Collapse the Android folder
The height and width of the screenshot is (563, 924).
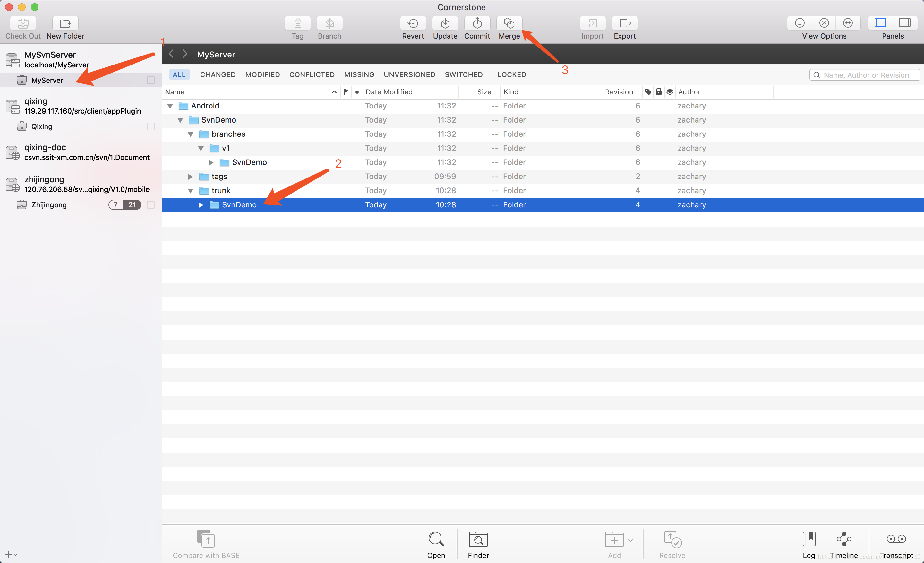[170, 106]
